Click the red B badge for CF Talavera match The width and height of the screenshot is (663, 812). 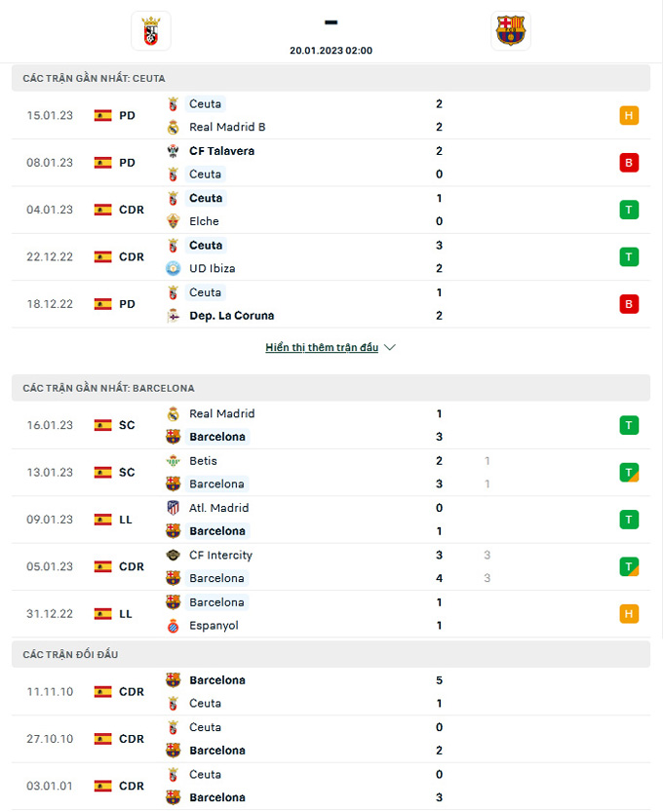point(629,163)
